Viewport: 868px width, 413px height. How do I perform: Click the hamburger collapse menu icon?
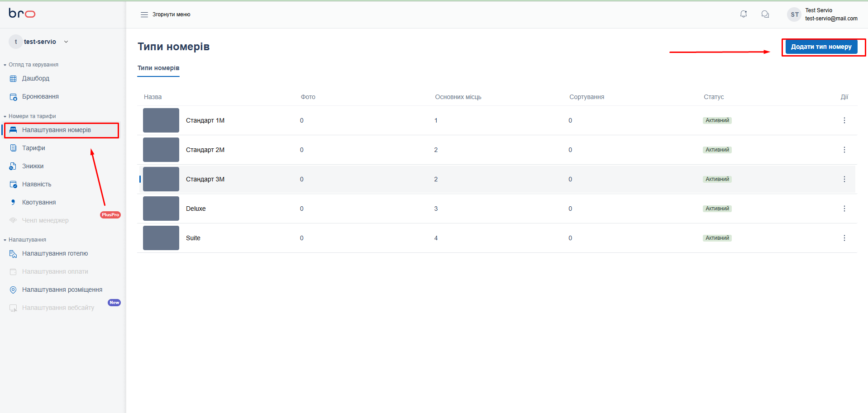pos(144,14)
